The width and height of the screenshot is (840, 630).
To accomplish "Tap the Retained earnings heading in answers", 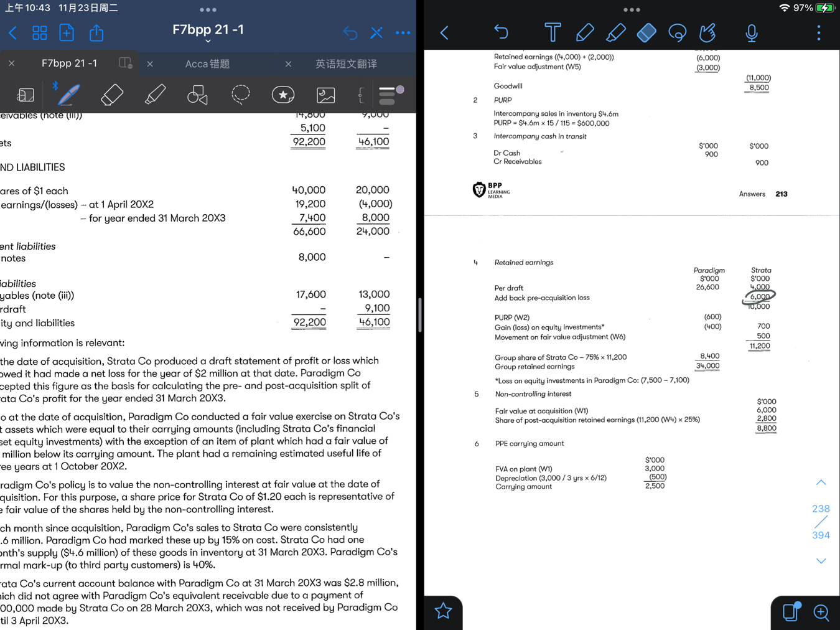I will [523, 263].
